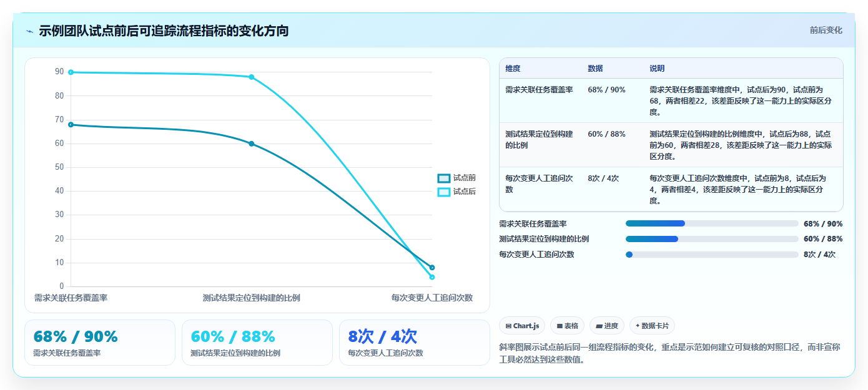
Task: Click the 测试结果定位到构建的比例 progress bar
Action: 712,239
